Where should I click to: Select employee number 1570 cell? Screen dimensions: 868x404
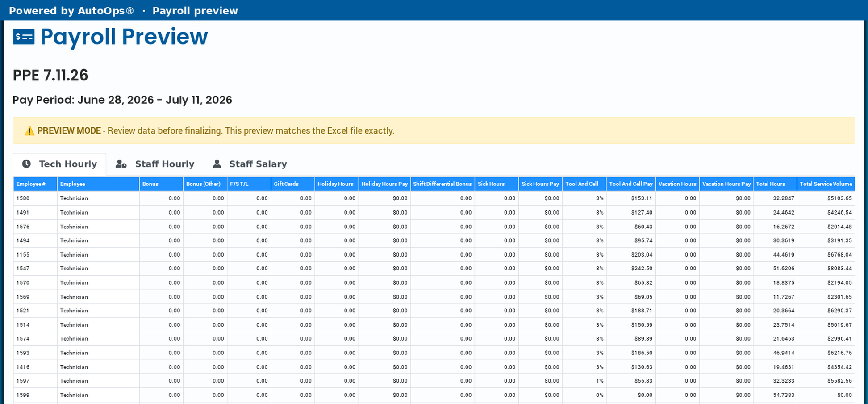tap(35, 283)
